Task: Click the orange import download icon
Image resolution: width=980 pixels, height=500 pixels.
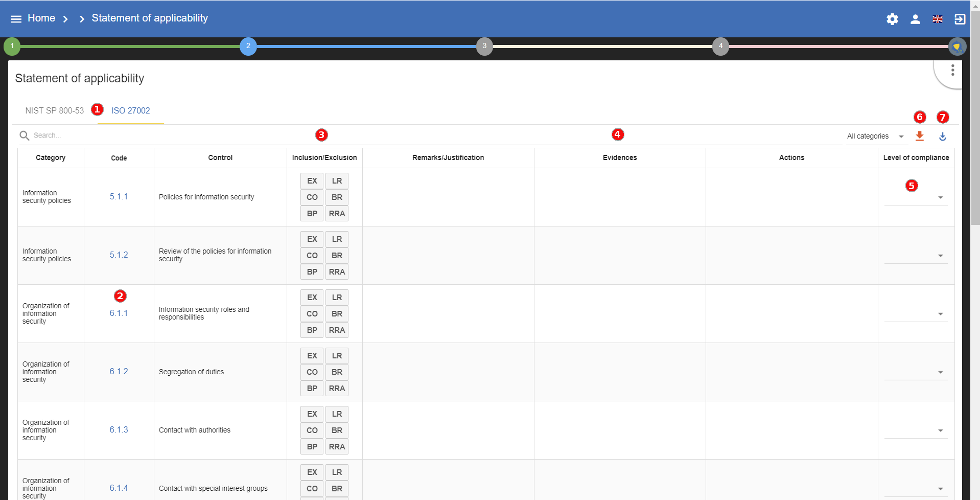Action: pos(919,136)
